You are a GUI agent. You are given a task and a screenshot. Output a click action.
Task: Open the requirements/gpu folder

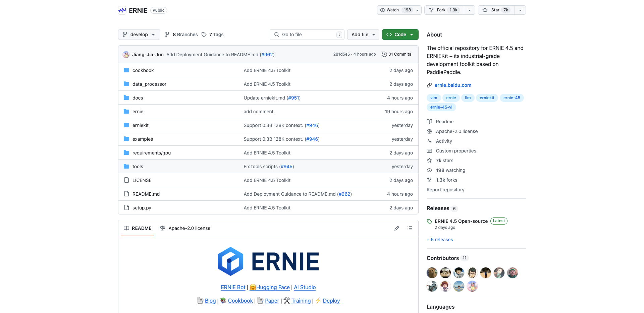click(x=152, y=153)
